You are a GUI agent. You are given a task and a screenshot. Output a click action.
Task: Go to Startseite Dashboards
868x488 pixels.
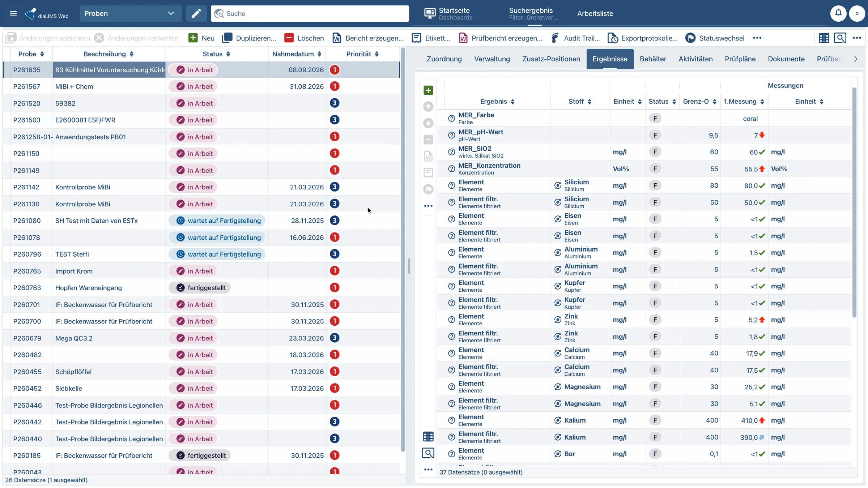coord(448,14)
